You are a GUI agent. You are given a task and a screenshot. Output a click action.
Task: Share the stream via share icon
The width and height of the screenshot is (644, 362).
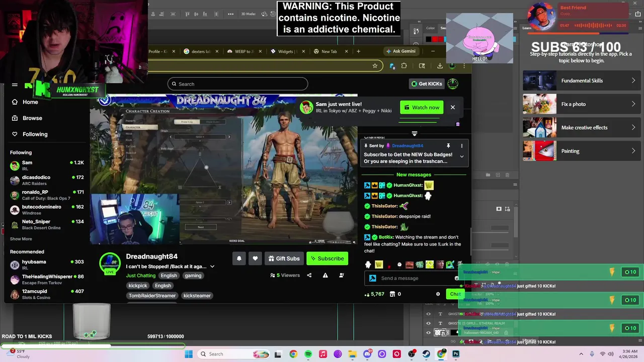pyautogui.click(x=309, y=275)
